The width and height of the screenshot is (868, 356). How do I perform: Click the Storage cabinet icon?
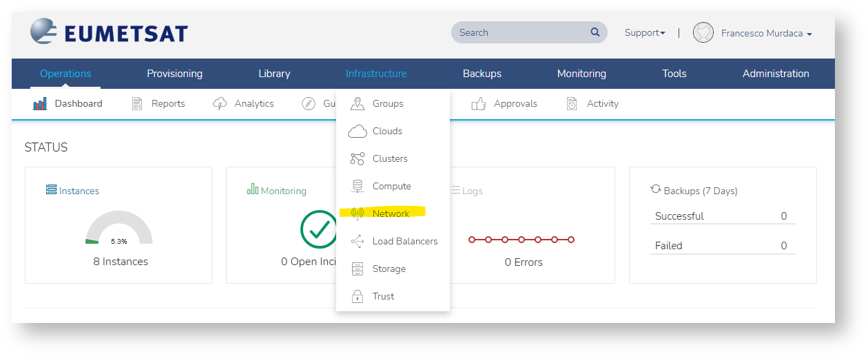coord(357,269)
